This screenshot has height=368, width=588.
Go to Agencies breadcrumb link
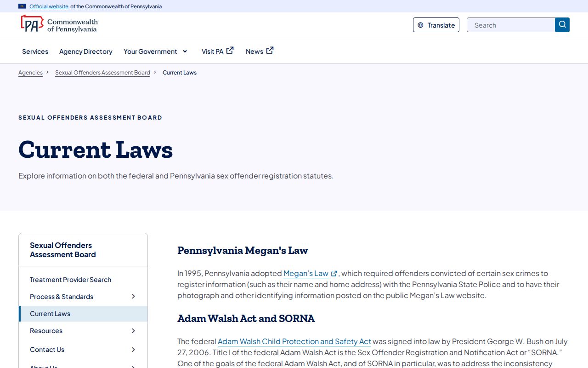click(x=30, y=73)
